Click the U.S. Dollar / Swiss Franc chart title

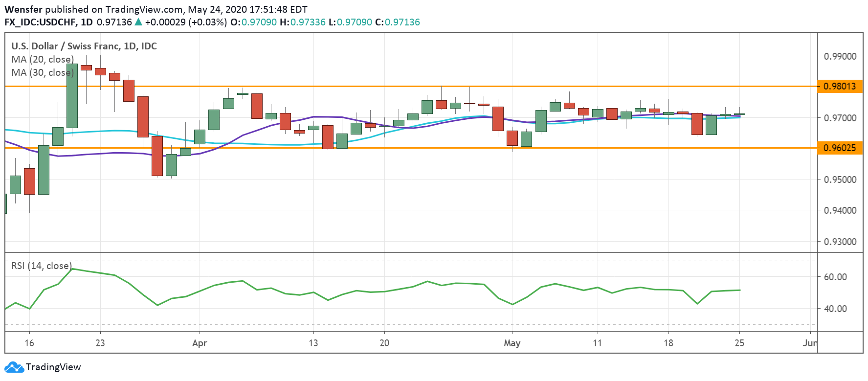pos(84,46)
